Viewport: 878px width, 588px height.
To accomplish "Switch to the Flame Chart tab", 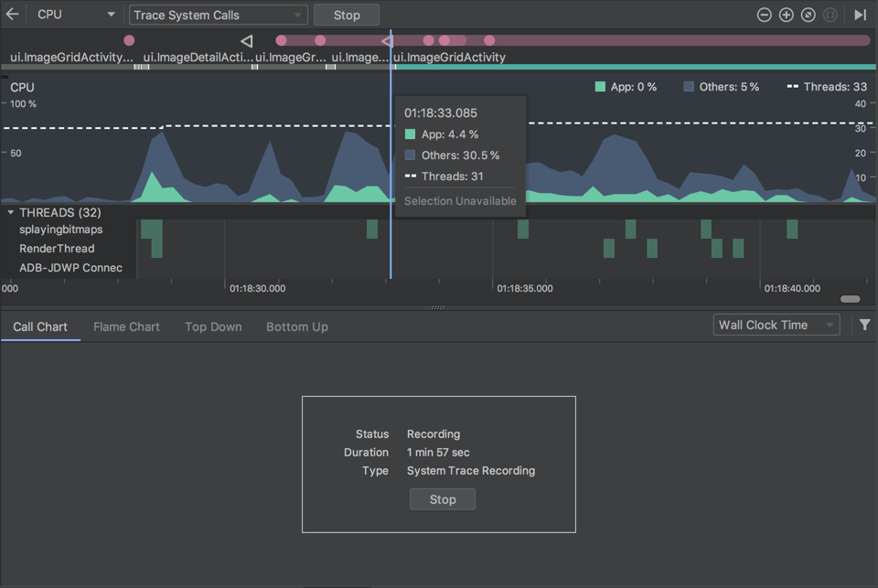I will (126, 326).
